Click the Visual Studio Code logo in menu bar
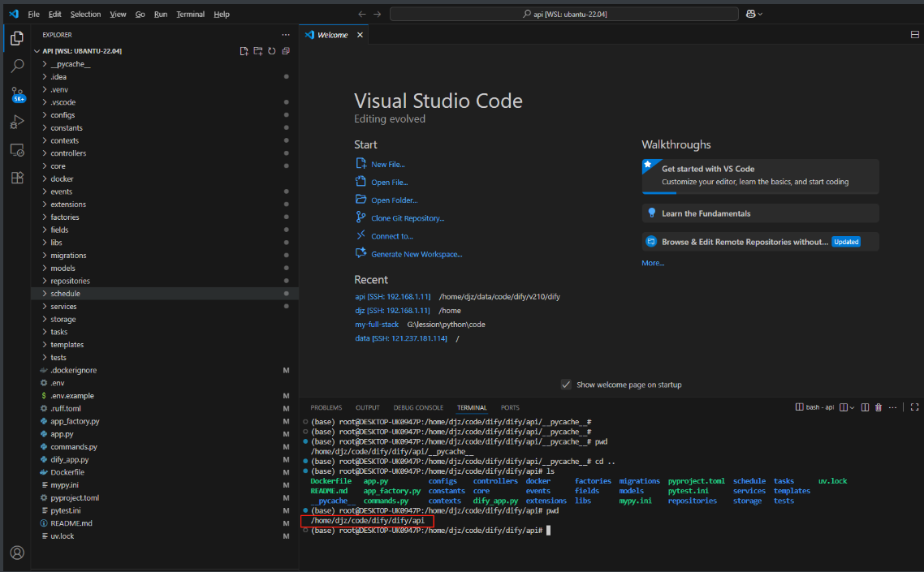 coord(14,14)
